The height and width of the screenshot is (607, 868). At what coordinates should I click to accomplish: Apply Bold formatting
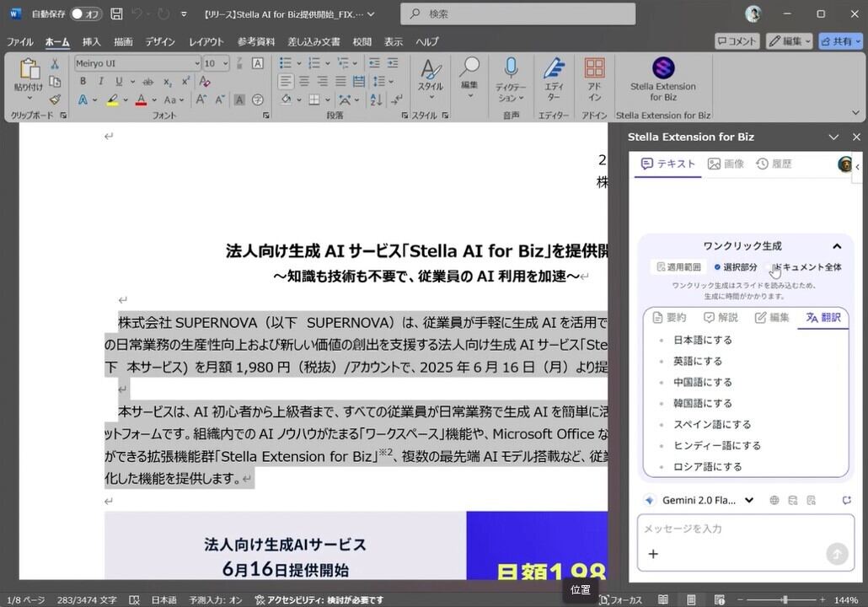point(83,82)
